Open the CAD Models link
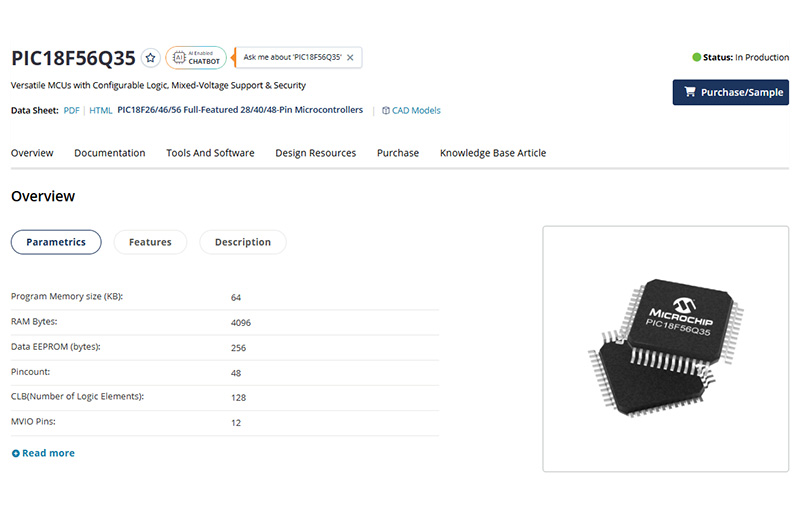Screen dimensions: 800x521 click(416, 110)
